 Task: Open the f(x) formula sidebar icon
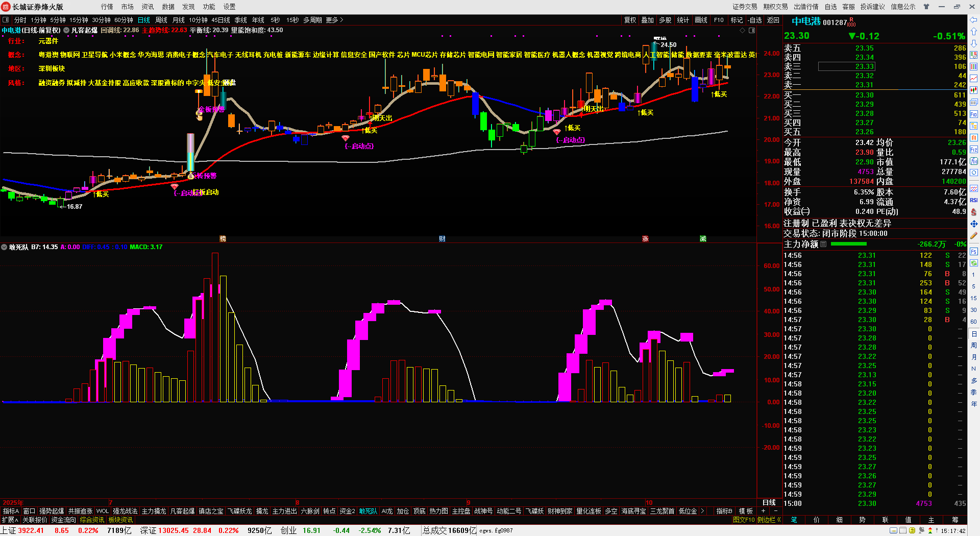[974, 161]
